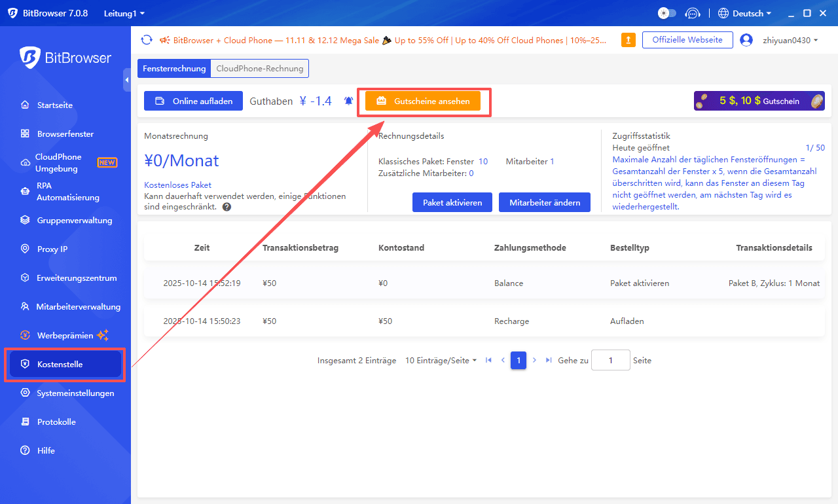Open the Deutsch language dropdown
This screenshot has width=838, height=504.
click(752, 13)
